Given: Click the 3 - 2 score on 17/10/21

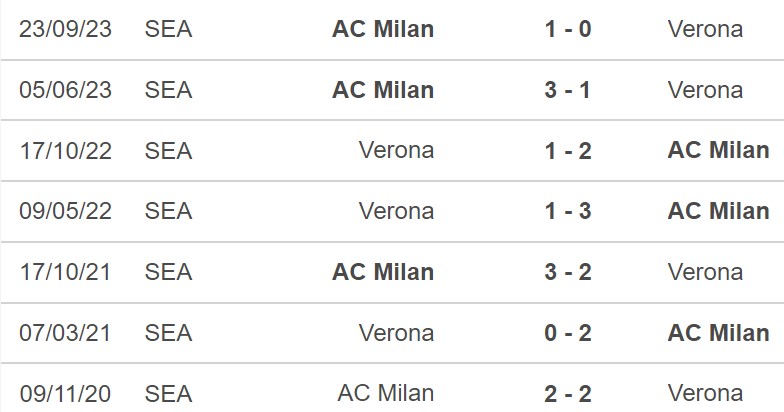Looking at the screenshot, I should tap(568, 272).
